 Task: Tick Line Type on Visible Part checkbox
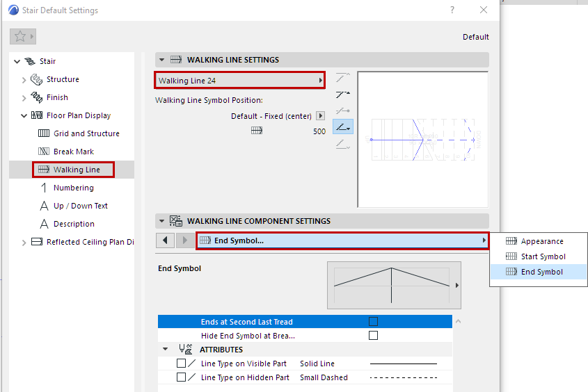click(x=182, y=364)
